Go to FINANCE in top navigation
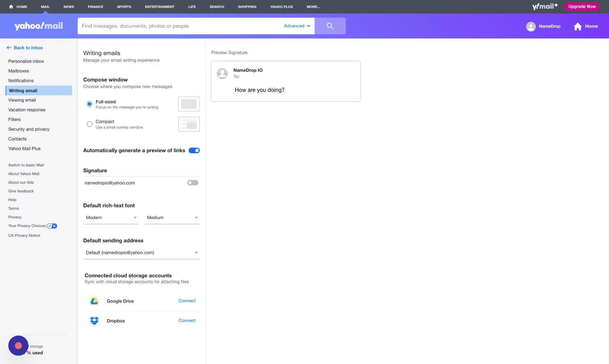Viewport: 609px width, 364px height. click(95, 7)
